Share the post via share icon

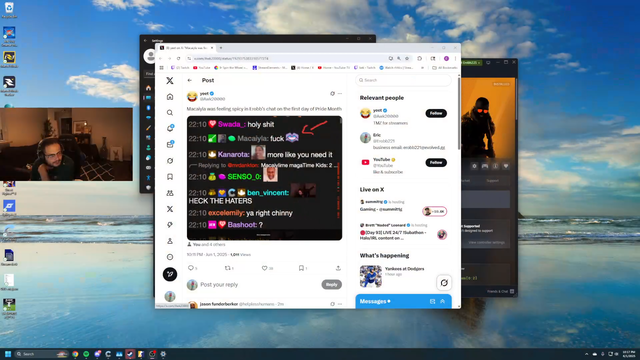(x=338, y=268)
